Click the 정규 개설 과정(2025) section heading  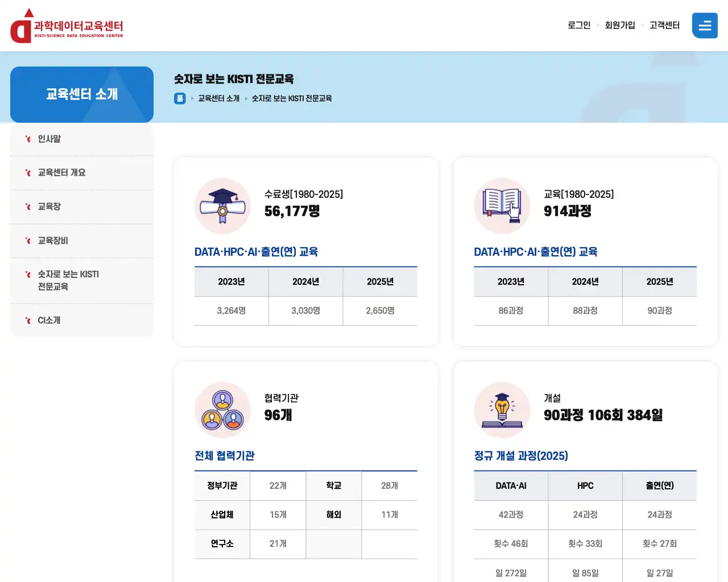[x=521, y=456]
